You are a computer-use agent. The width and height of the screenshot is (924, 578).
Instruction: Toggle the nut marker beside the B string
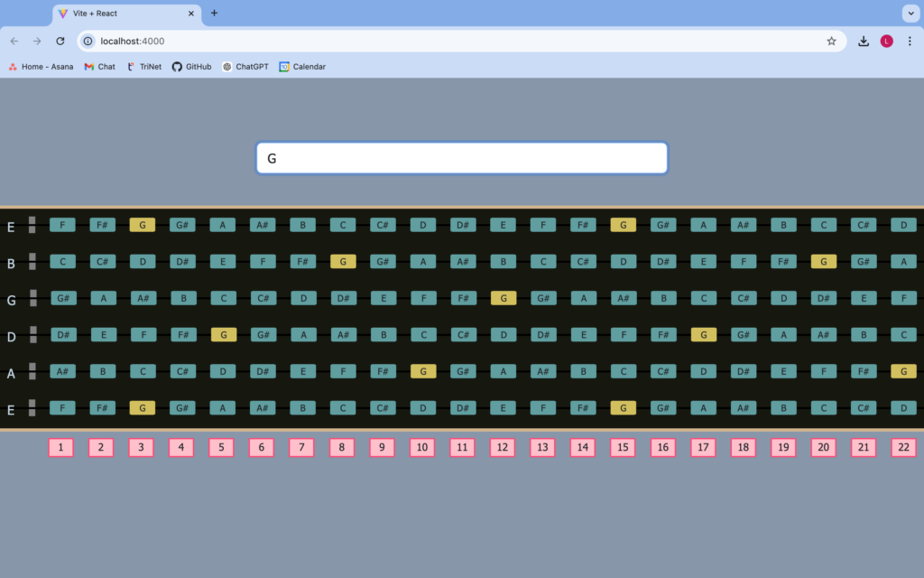click(x=32, y=262)
